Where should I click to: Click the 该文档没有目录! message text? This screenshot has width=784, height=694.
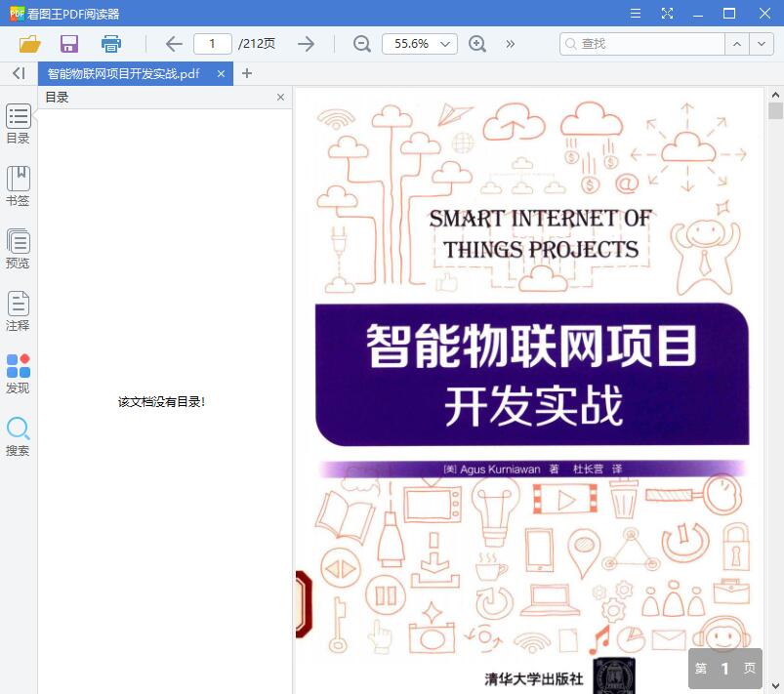[x=161, y=401]
